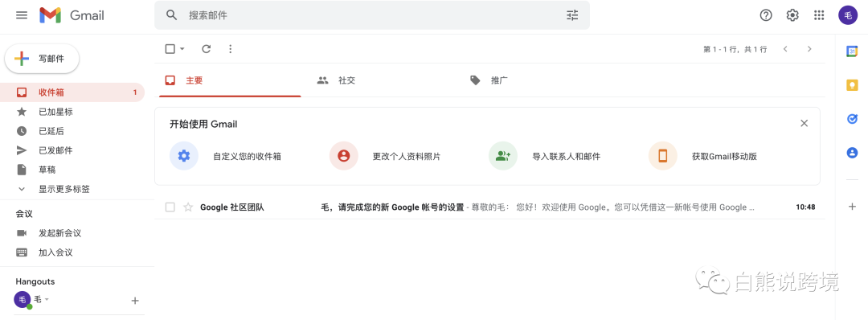868x320 pixels.
Task: Open the email 毛，请完成您的新 Google 帐号的设置
Action: pyautogui.click(x=392, y=207)
